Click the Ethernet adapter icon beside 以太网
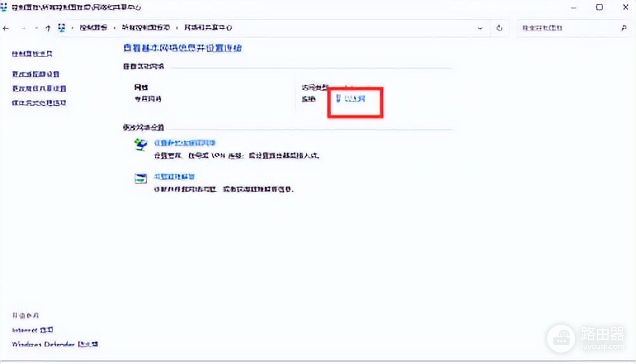The width and height of the screenshot is (636, 364). click(339, 98)
